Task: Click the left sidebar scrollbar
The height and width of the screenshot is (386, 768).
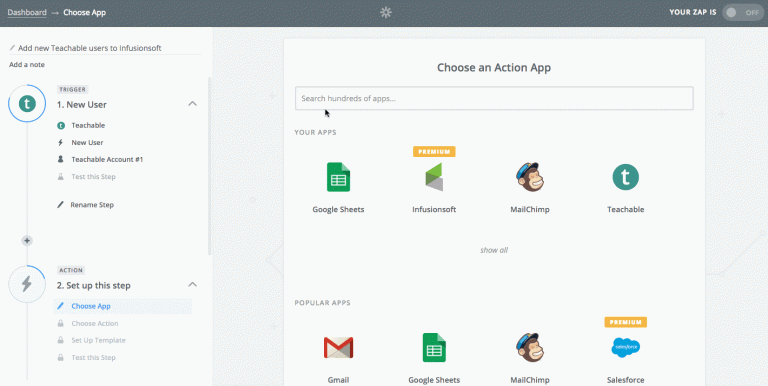Action: 210,166
